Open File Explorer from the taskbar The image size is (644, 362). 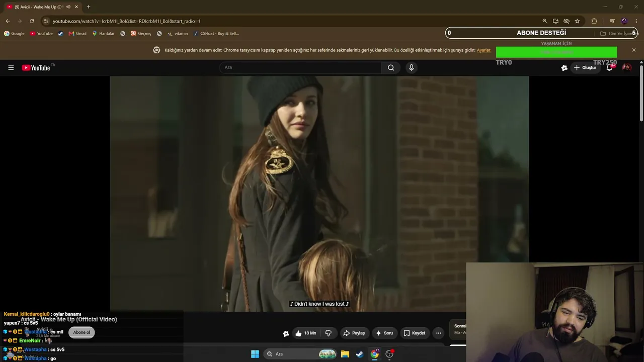(345, 354)
